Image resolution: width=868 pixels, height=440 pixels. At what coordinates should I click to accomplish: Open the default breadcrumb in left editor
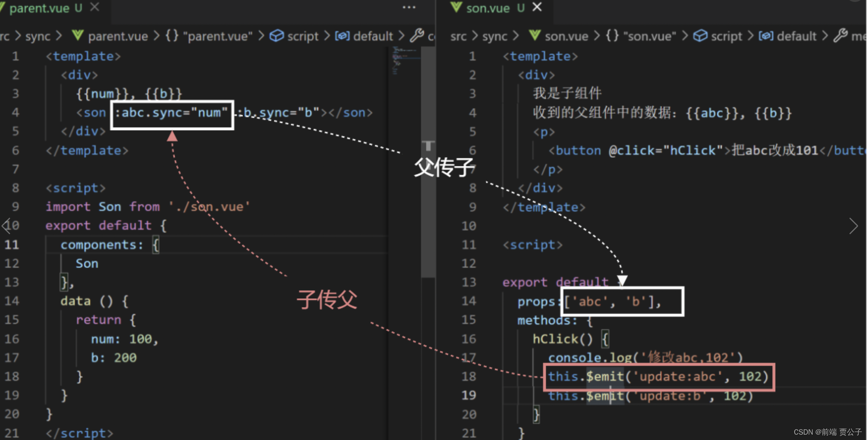pos(373,36)
